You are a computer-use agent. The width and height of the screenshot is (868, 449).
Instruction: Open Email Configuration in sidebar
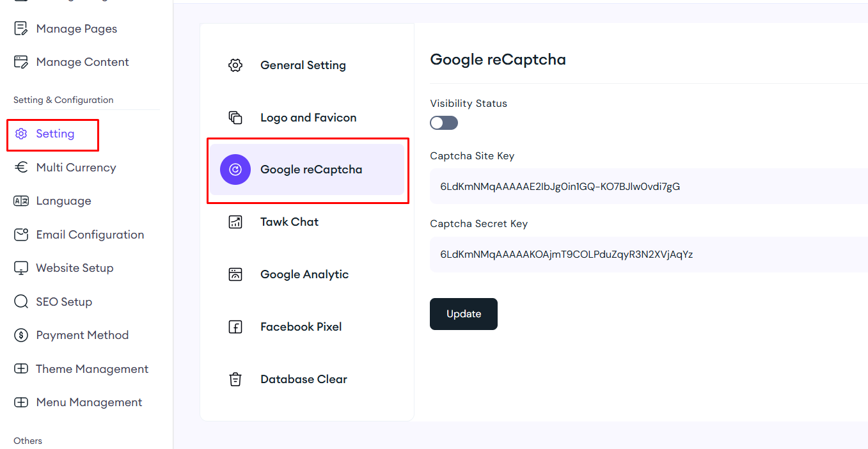pyautogui.click(x=90, y=235)
